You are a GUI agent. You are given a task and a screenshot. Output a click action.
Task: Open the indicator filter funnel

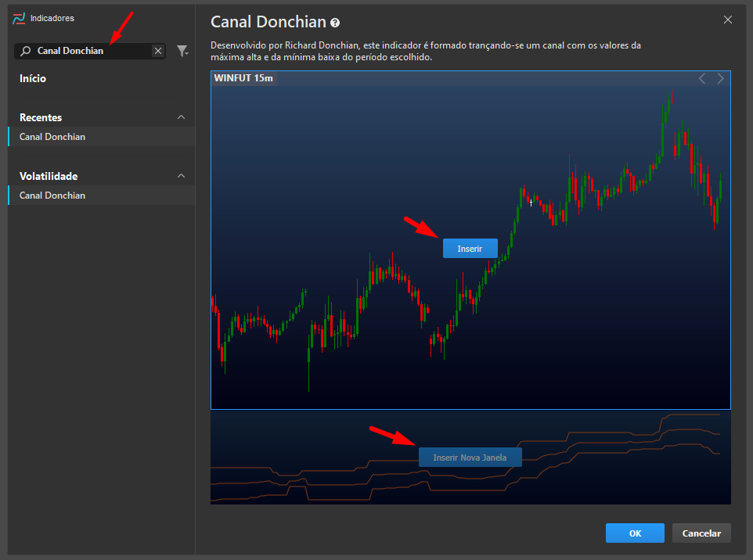coord(182,51)
